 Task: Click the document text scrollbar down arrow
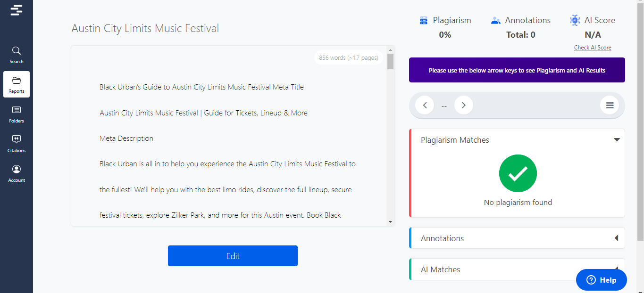tap(390, 221)
